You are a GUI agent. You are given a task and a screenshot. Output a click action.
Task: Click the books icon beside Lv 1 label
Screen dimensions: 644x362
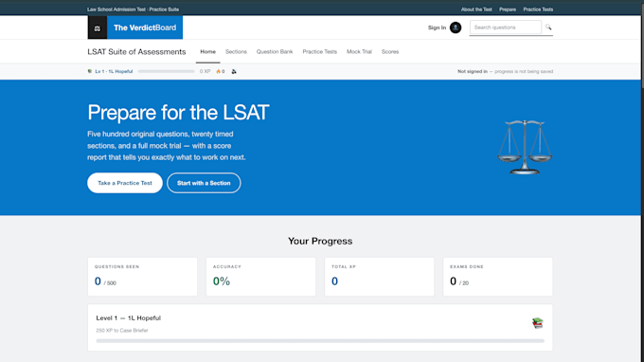coord(90,71)
